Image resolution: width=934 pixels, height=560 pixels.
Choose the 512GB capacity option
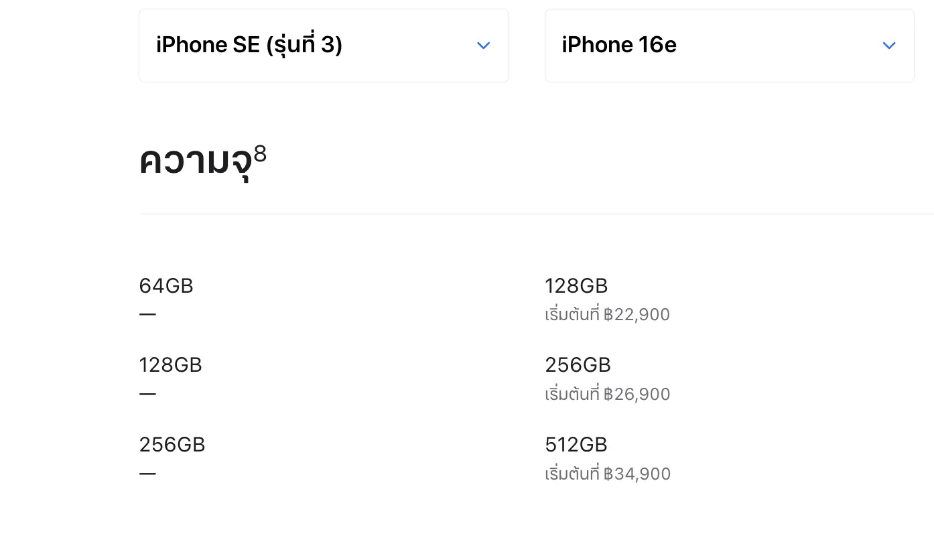576,445
